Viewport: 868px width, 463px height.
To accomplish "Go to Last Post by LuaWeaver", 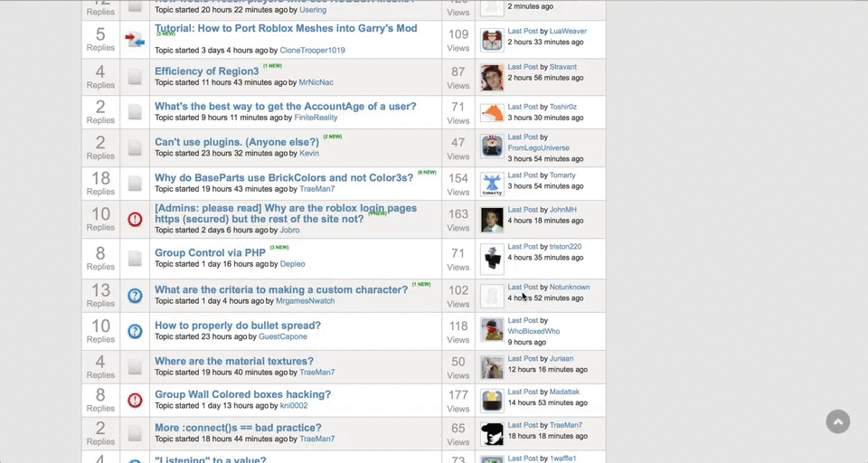I will coord(523,31).
